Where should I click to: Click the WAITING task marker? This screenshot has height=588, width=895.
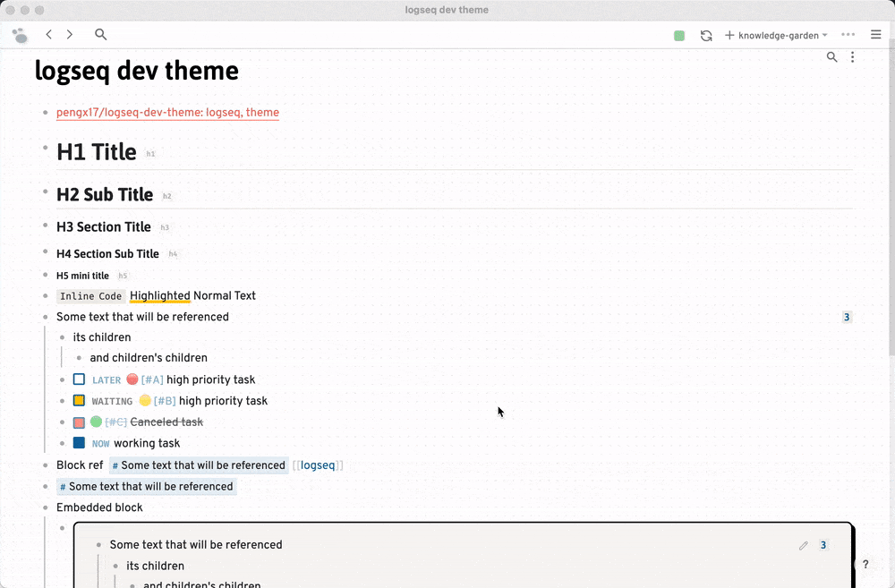[x=112, y=401]
